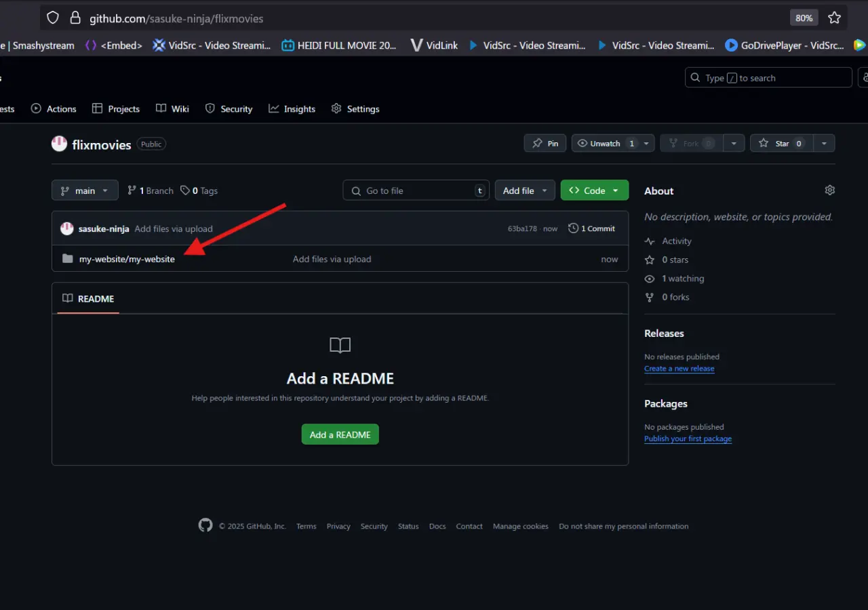The width and height of the screenshot is (868, 610).
Task: Reset the 80% zoom indicator
Action: point(804,18)
